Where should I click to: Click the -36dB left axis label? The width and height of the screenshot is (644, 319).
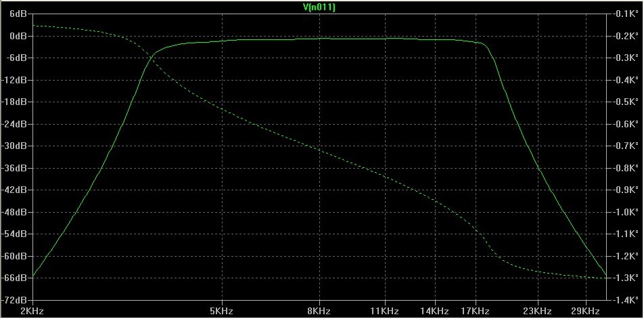point(16,168)
